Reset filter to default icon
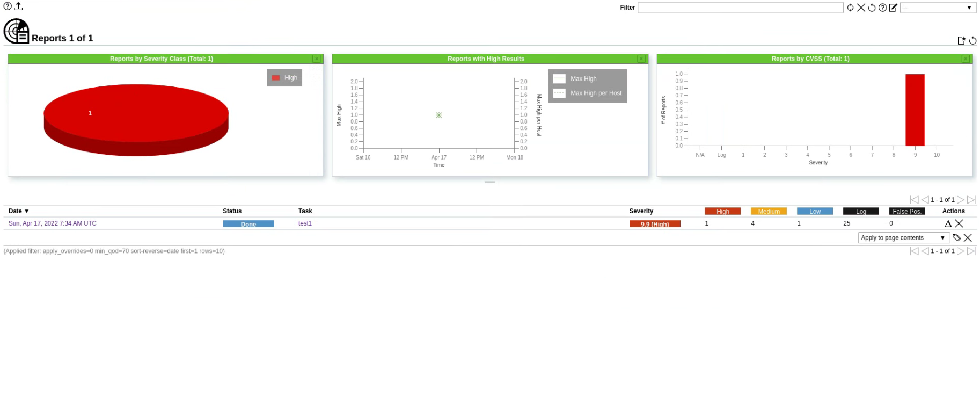 click(x=872, y=8)
